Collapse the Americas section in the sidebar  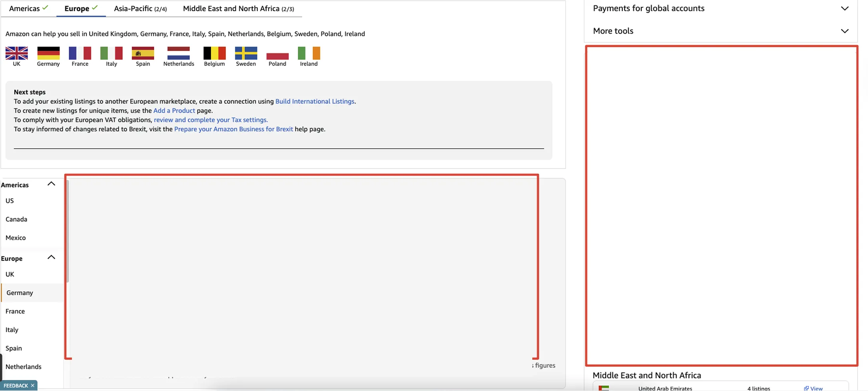(51, 183)
